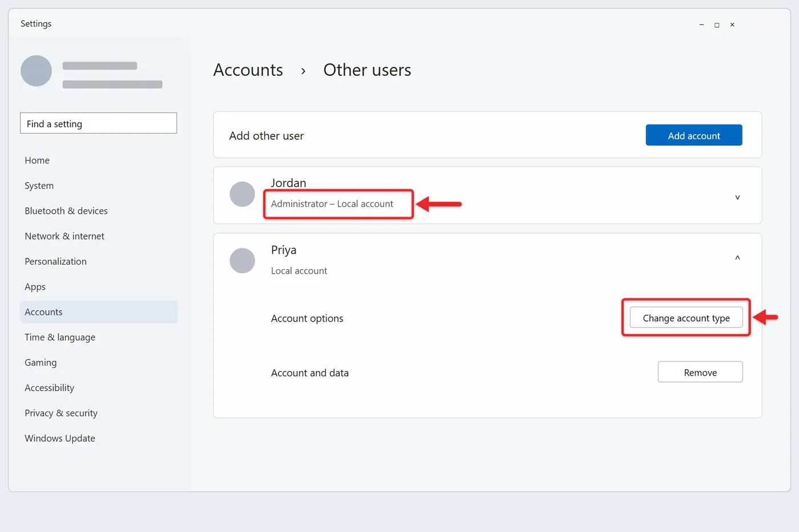Click Priya's user avatar

tap(242, 261)
